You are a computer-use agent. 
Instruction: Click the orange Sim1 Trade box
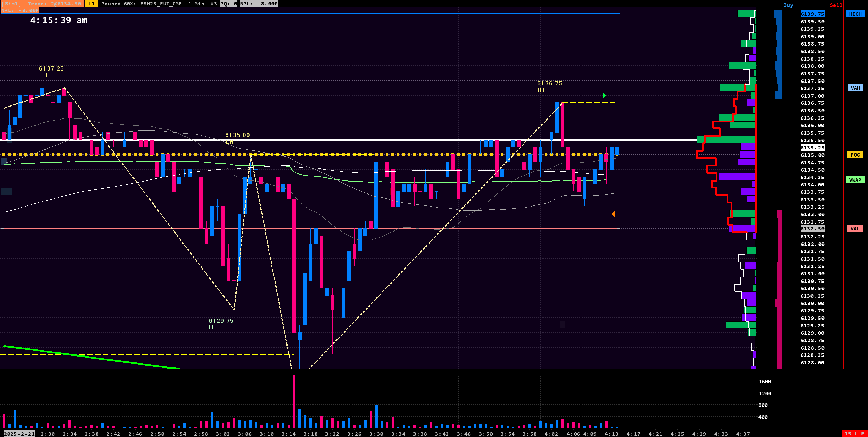42,4
